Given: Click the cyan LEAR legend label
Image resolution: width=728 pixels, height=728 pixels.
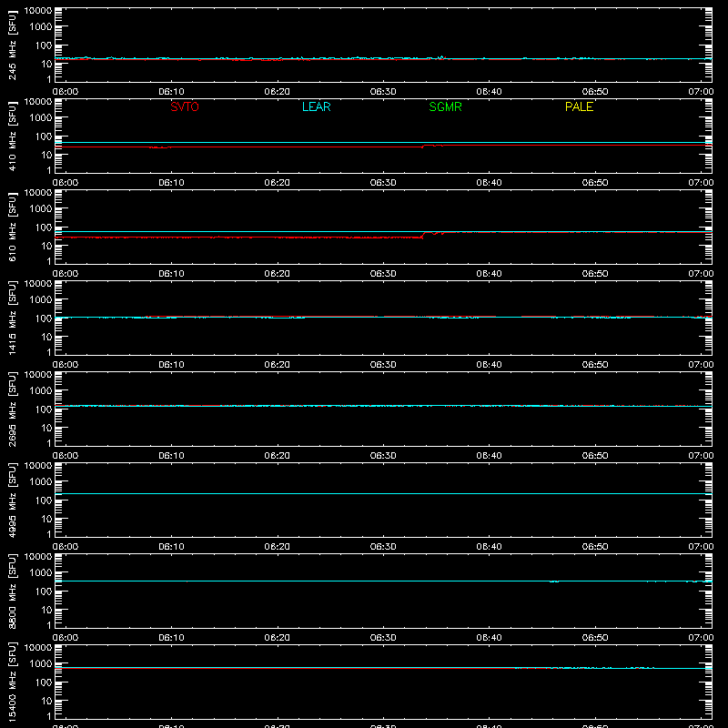Looking at the screenshot, I should 316,106.
